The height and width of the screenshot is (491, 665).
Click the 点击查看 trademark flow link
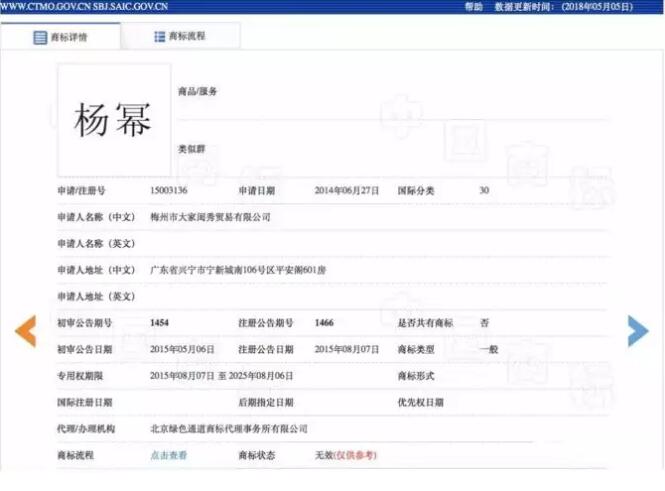168,455
